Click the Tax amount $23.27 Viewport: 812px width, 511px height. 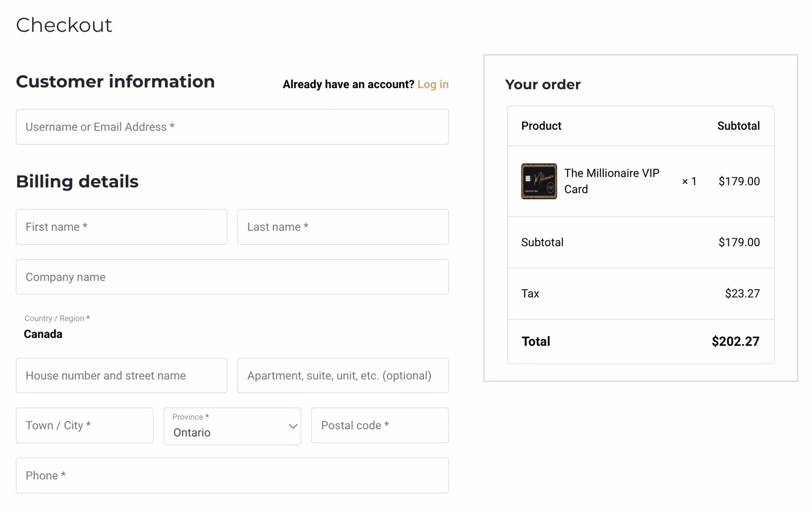coord(742,294)
